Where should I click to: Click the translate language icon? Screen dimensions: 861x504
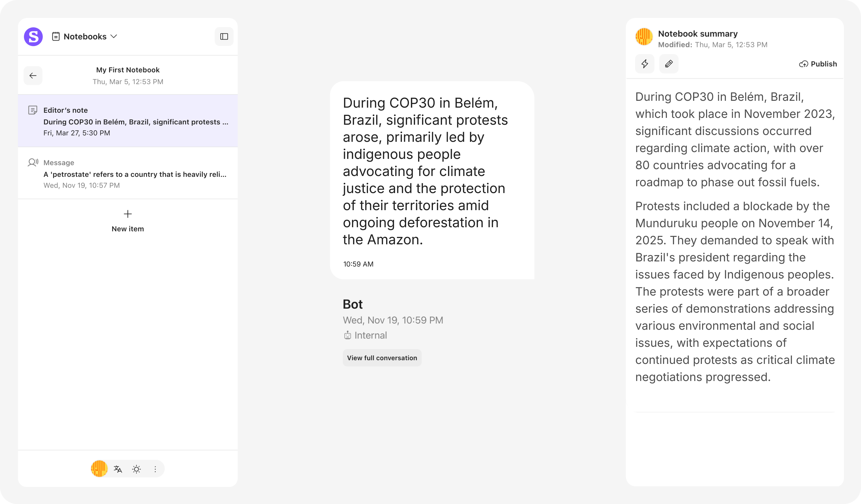click(118, 469)
